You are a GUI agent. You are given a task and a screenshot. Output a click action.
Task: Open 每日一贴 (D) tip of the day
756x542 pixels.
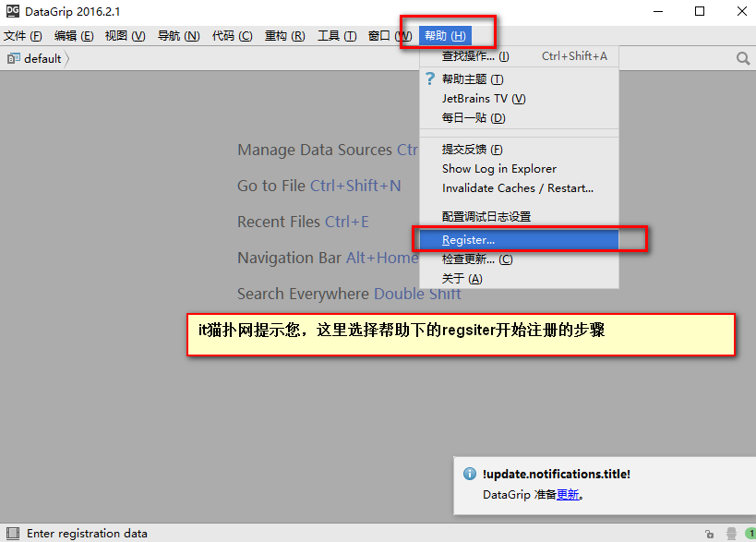pos(520,117)
